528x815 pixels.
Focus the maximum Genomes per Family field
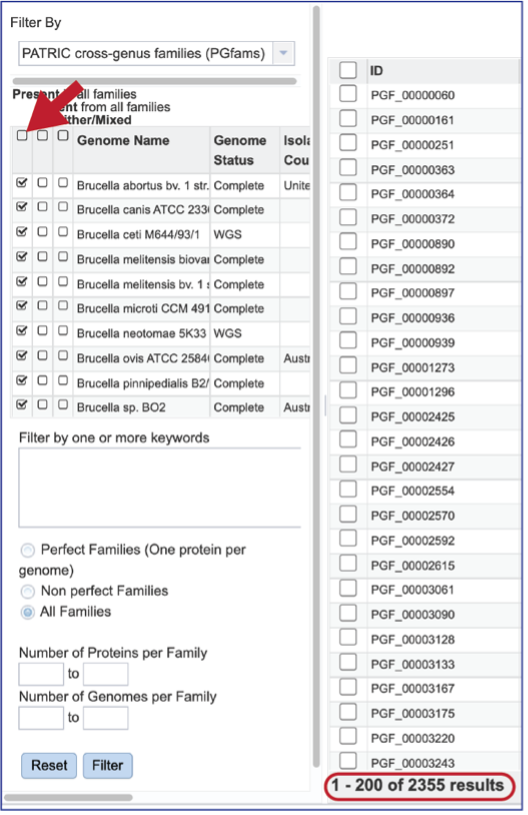click(x=105, y=718)
